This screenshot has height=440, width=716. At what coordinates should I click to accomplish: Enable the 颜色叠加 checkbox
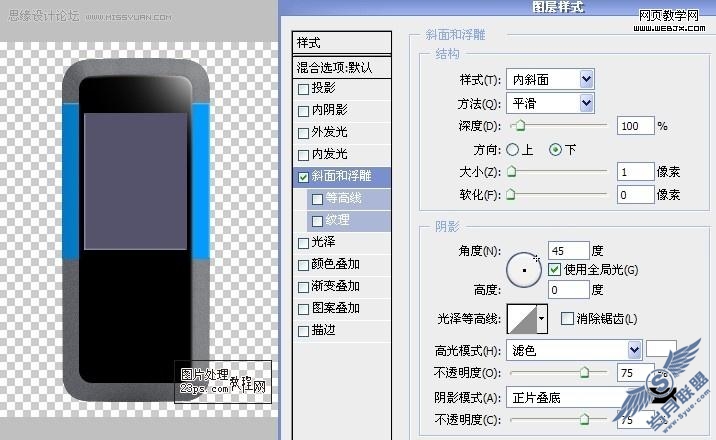tap(303, 265)
